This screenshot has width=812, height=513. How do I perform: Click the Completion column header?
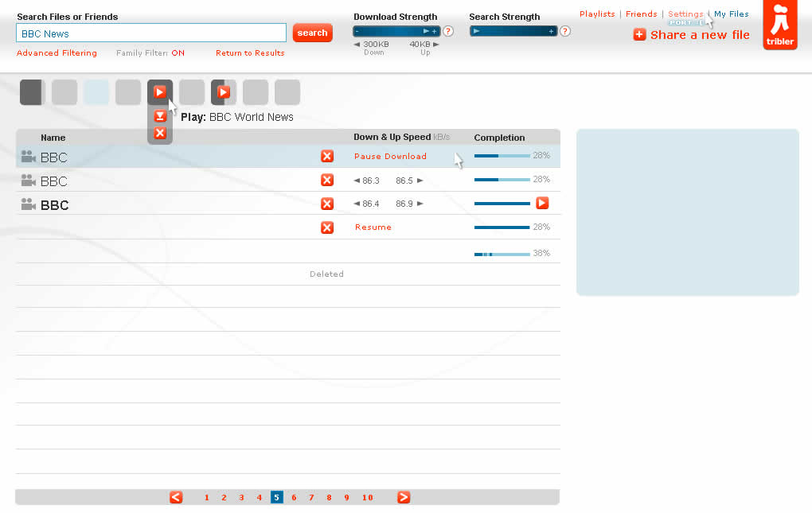[499, 138]
